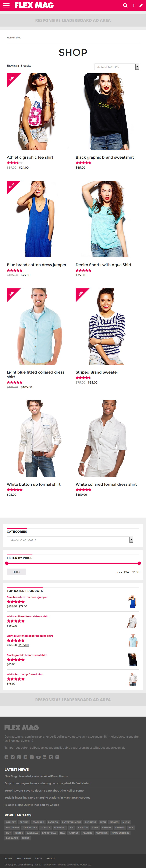
Task: Open the footer YouTube icon
Action: coord(38,757)
